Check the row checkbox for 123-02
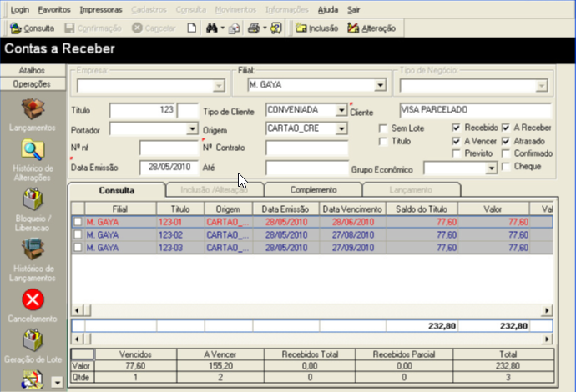 (x=78, y=234)
